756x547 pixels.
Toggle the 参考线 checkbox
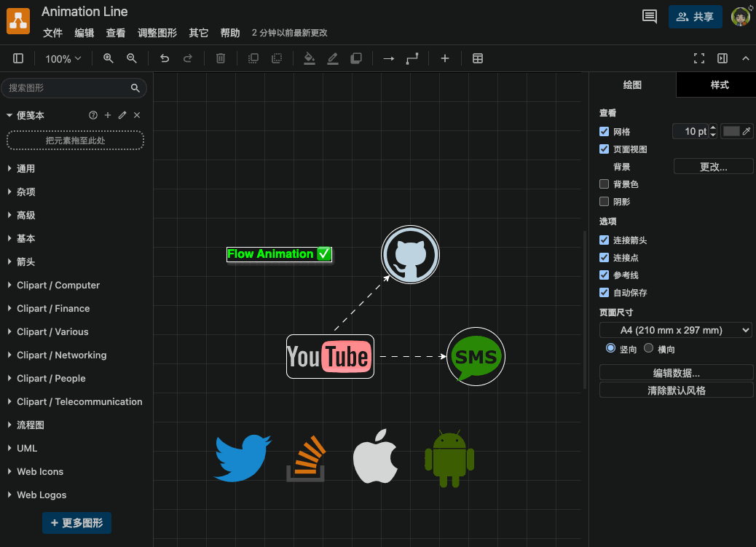[x=604, y=275]
